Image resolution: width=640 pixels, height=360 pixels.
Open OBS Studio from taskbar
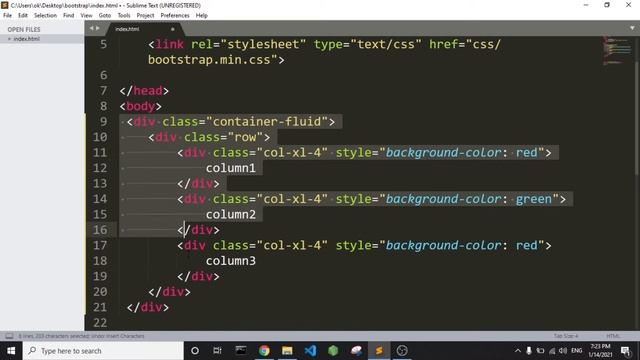tap(402, 351)
